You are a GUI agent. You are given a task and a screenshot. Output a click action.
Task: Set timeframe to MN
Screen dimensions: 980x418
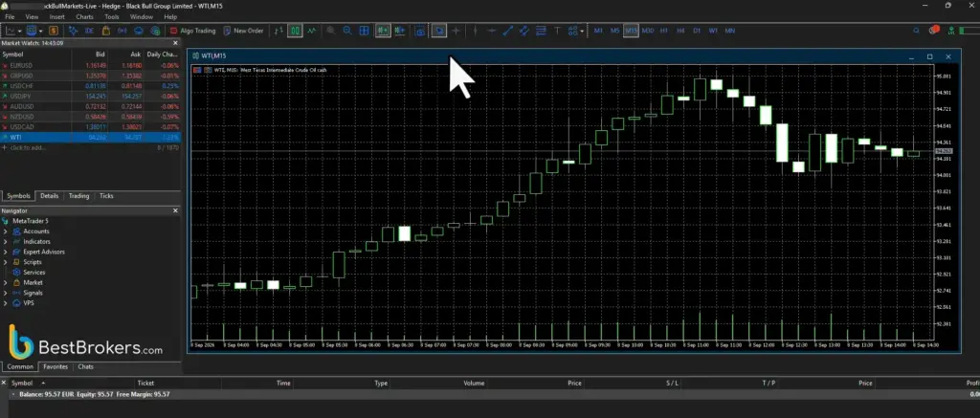click(729, 31)
